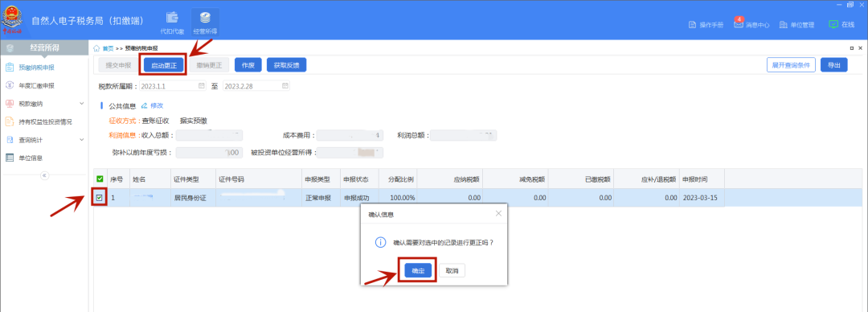The image size is (868, 312).
Task: Click the 收入总额 input field
Action: tap(209, 135)
